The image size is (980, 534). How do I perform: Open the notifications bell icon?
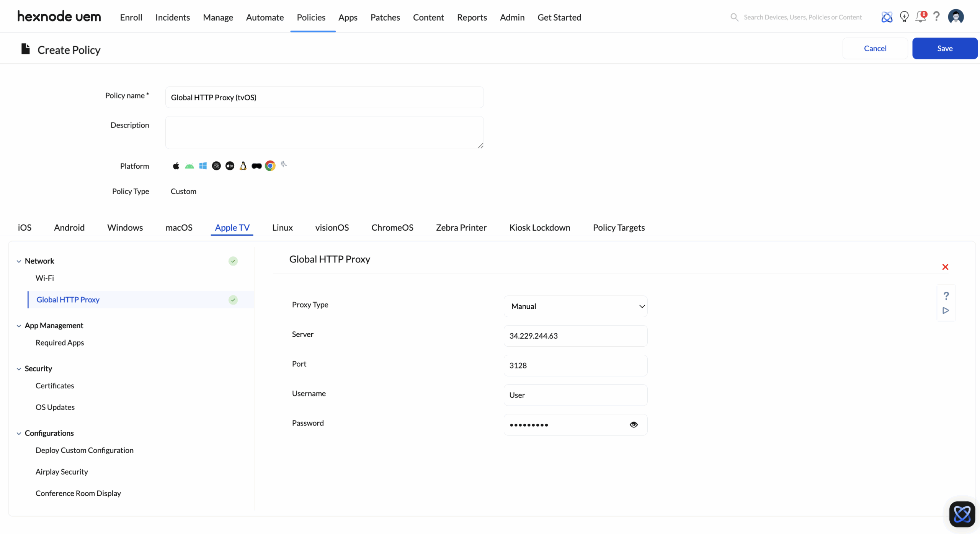(920, 17)
